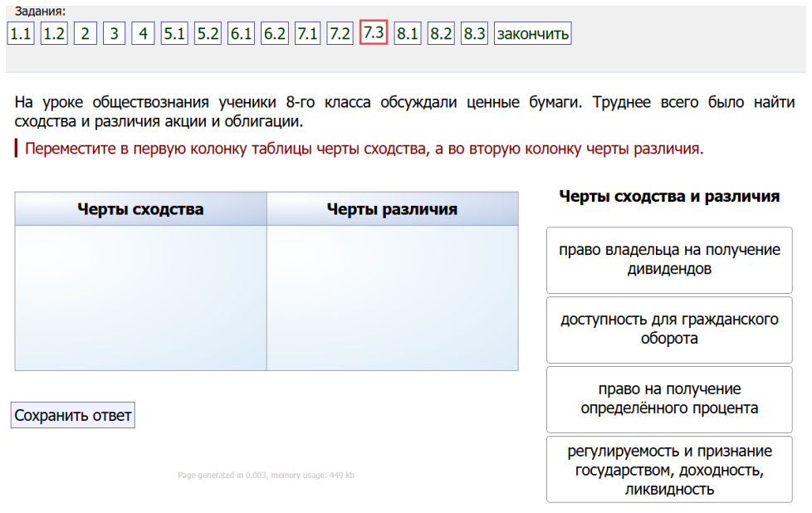Navigate to task 3
Viewport: 812px width, 513px height.
pos(114,34)
